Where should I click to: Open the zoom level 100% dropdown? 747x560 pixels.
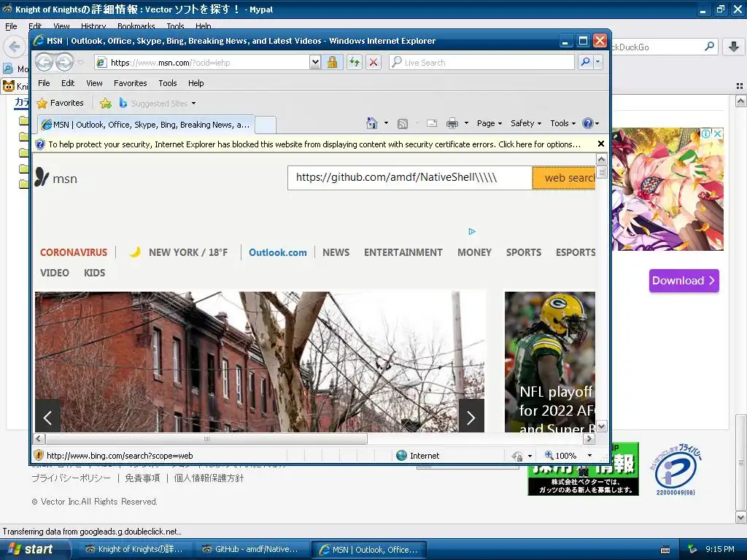589,456
